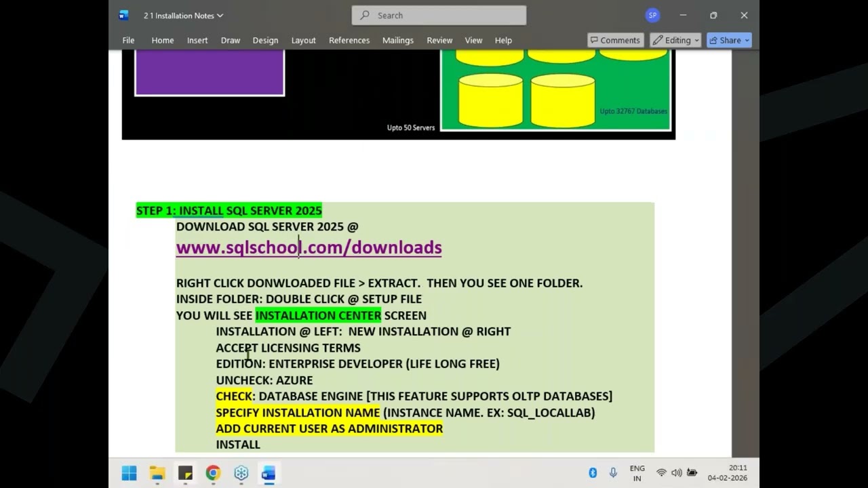
Task: Click the battery tray icon
Action: 692,473
